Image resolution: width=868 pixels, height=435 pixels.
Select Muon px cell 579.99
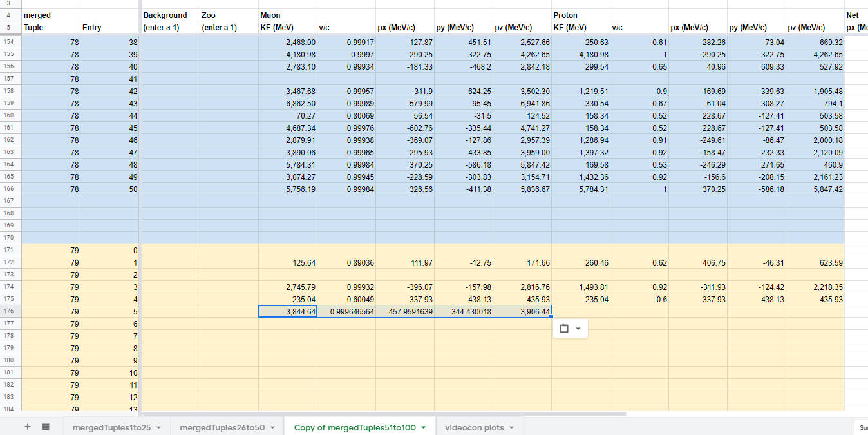405,103
